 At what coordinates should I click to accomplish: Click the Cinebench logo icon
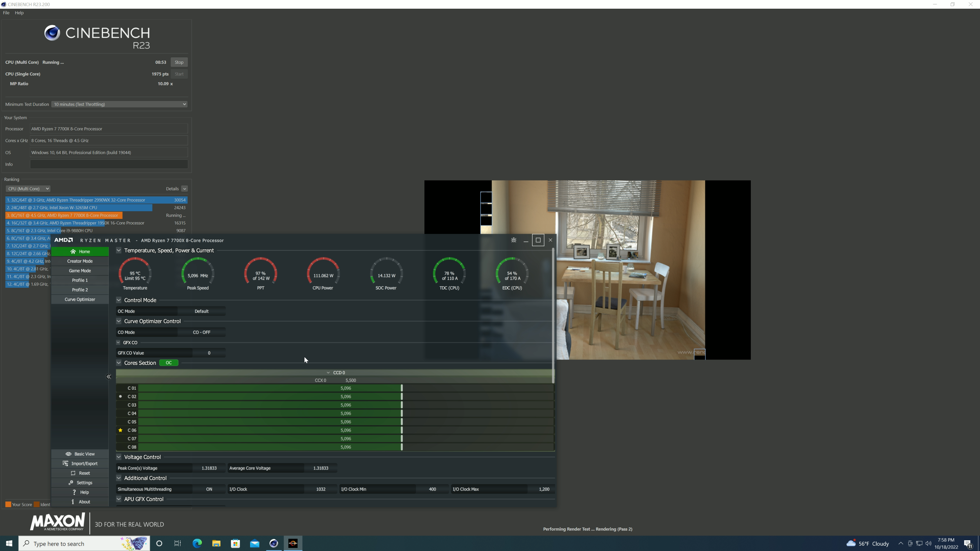pos(52,33)
